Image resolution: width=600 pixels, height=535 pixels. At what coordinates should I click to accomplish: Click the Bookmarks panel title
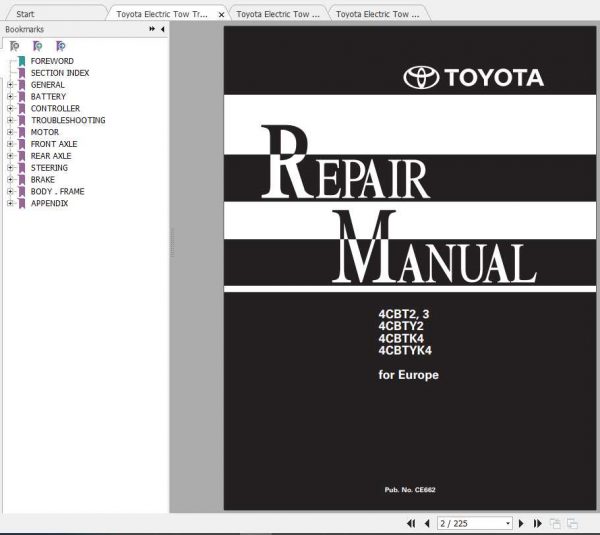coord(24,29)
